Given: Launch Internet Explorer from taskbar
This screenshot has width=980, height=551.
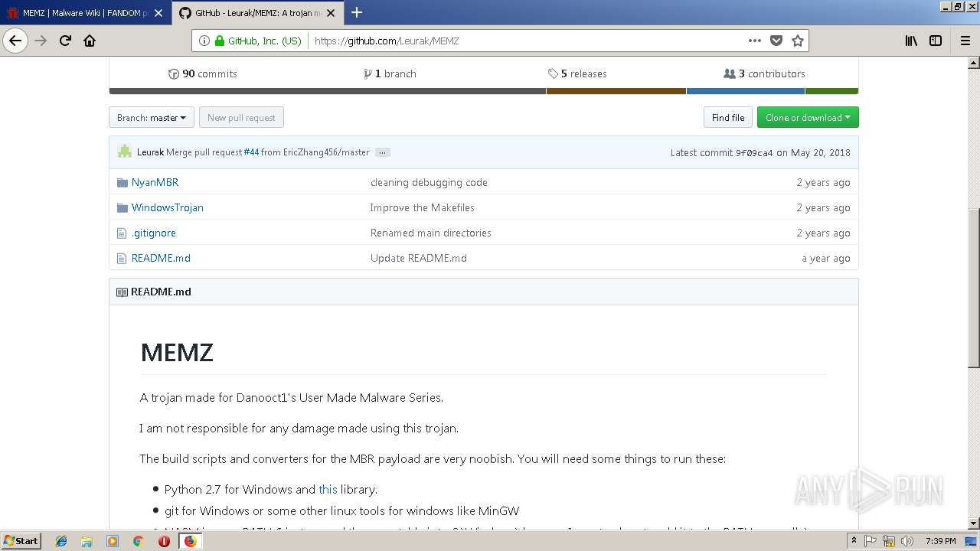Looking at the screenshot, I should tap(61, 541).
